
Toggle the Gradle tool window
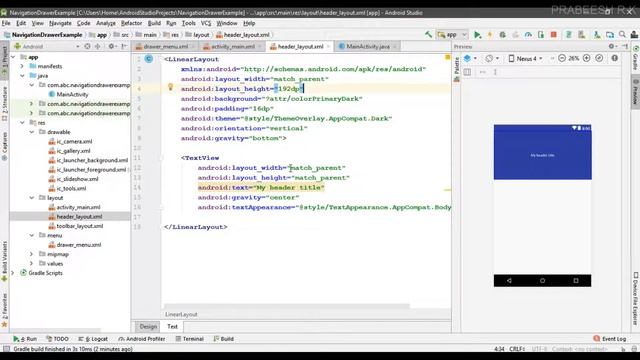pyautogui.click(x=636, y=58)
